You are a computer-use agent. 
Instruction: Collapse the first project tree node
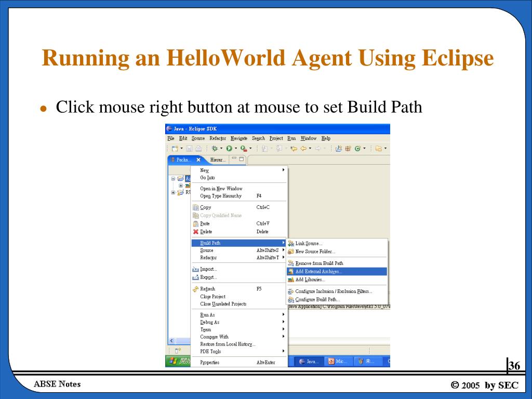pos(173,179)
